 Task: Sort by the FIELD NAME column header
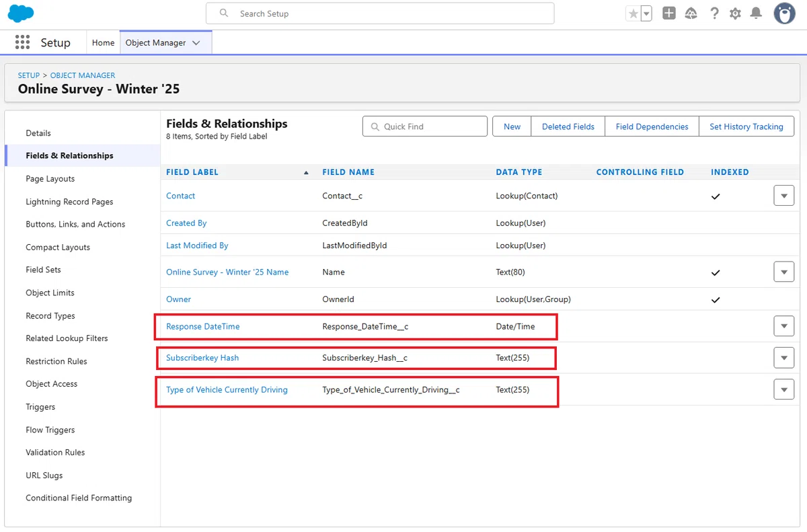point(348,172)
